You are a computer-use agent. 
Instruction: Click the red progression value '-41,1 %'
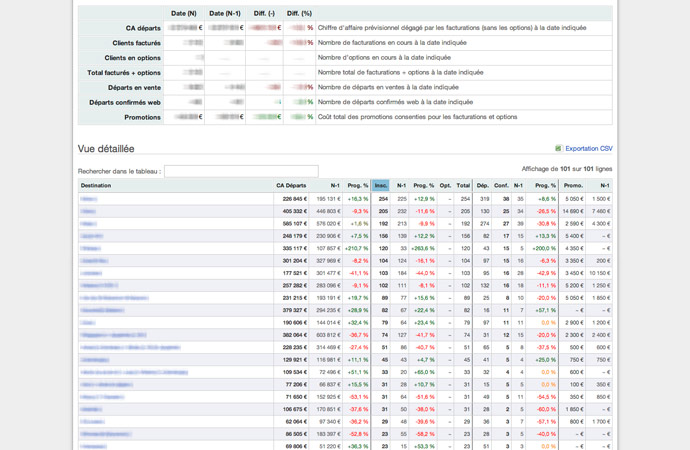360,273
